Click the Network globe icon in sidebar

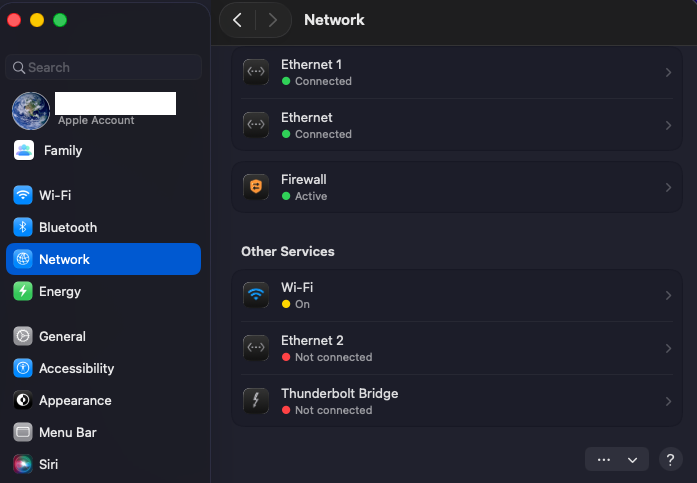(23, 259)
